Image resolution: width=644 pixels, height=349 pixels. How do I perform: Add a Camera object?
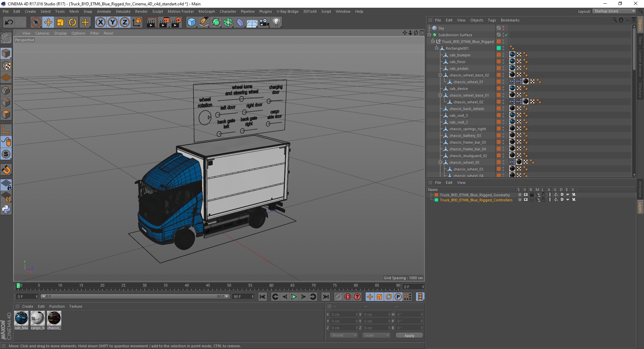pos(264,22)
